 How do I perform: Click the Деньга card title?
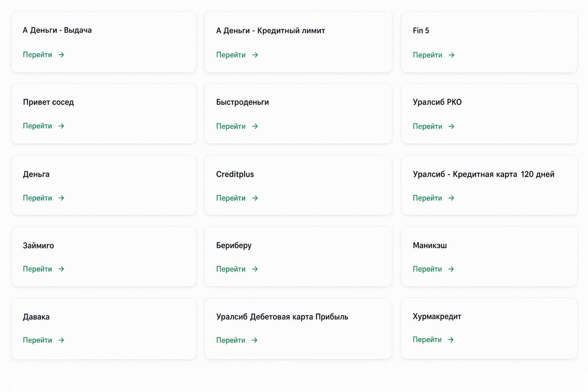[36, 174]
